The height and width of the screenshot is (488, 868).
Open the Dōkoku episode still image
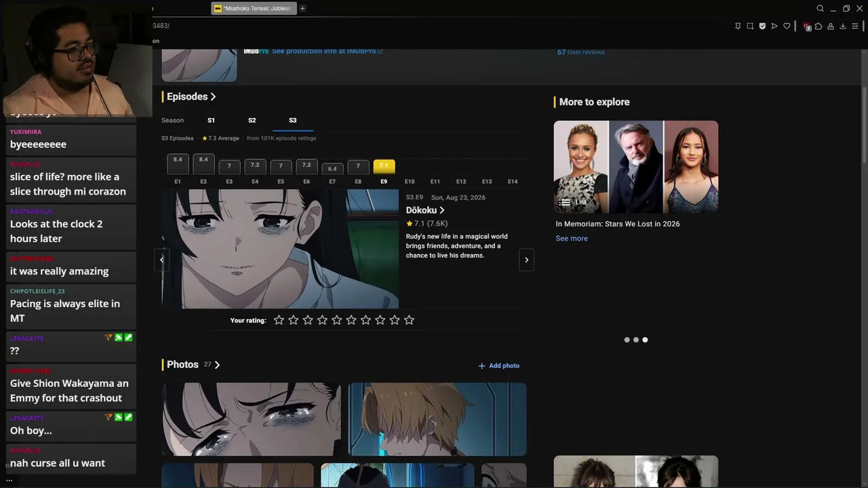click(x=280, y=249)
